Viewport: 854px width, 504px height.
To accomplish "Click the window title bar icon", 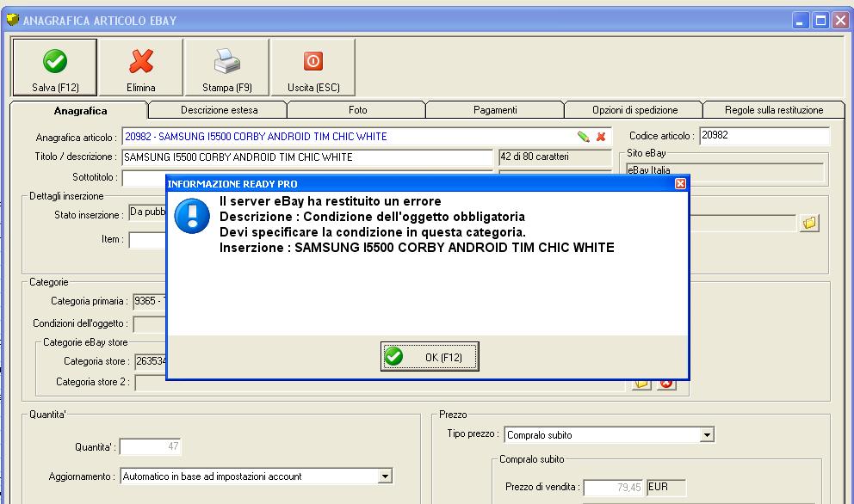I will point(13,20).
